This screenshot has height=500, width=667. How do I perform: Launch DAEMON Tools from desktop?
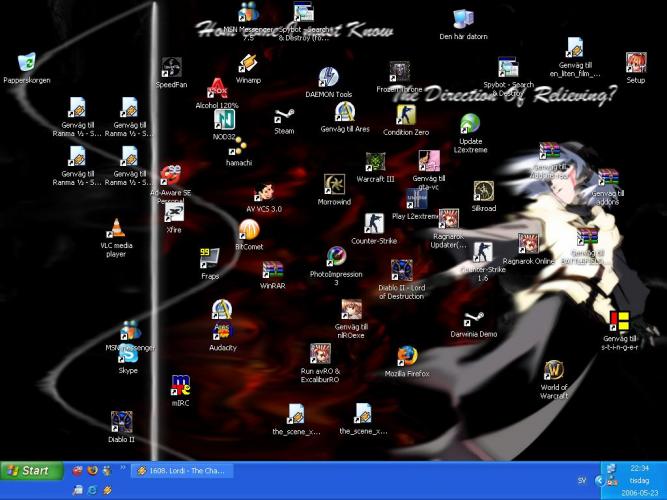click(x=328, y=79)
